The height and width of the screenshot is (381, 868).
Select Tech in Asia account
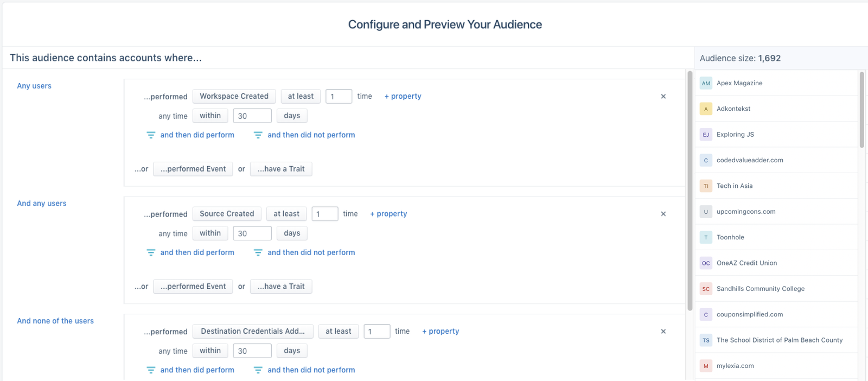[735, 186]
